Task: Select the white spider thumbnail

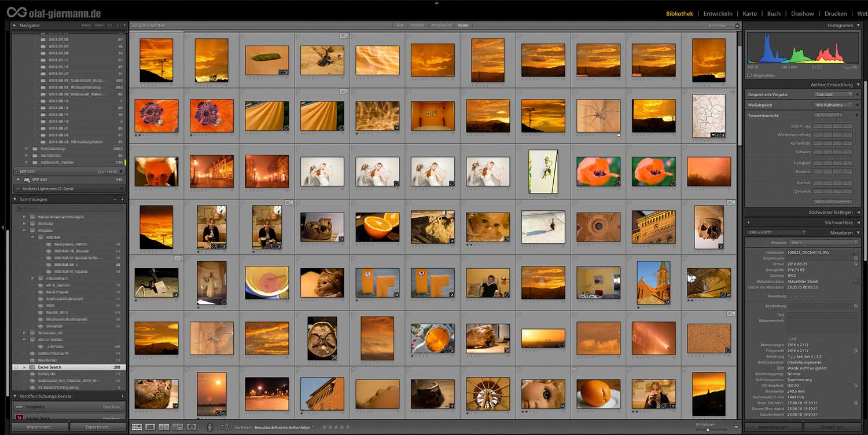Action: point(598,116)
